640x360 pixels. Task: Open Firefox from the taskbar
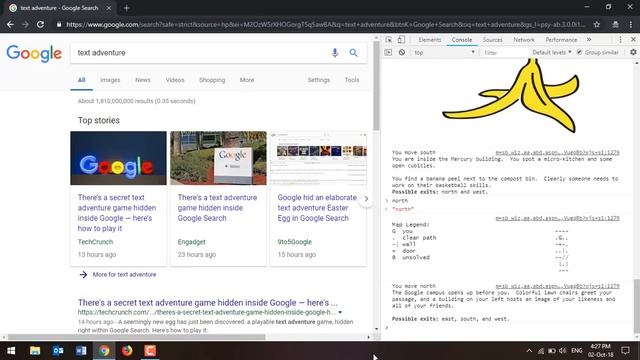pos(127,351)
